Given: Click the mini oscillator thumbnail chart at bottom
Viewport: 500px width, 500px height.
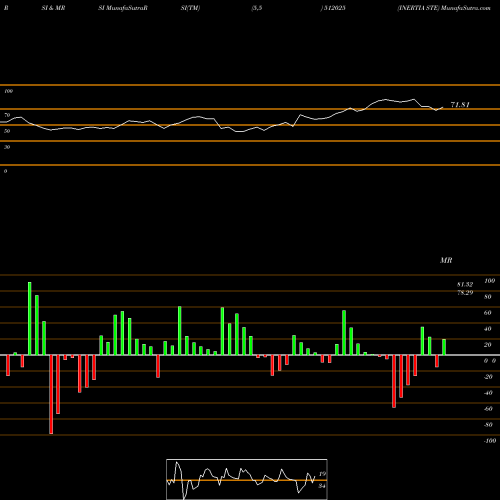Looking at the screenshot, I should tap(247, 479).
